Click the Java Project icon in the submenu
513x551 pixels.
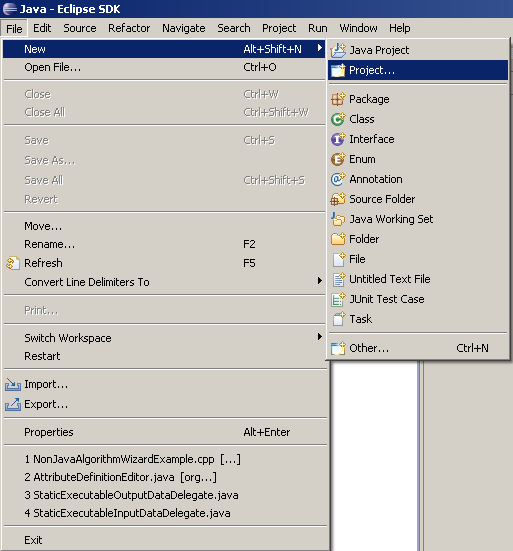tap(338, 50)
